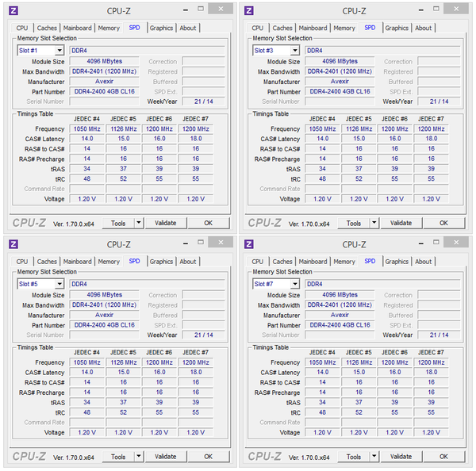
Task: Click Validate button in Slot #5 window
Action: click(166, 457)
